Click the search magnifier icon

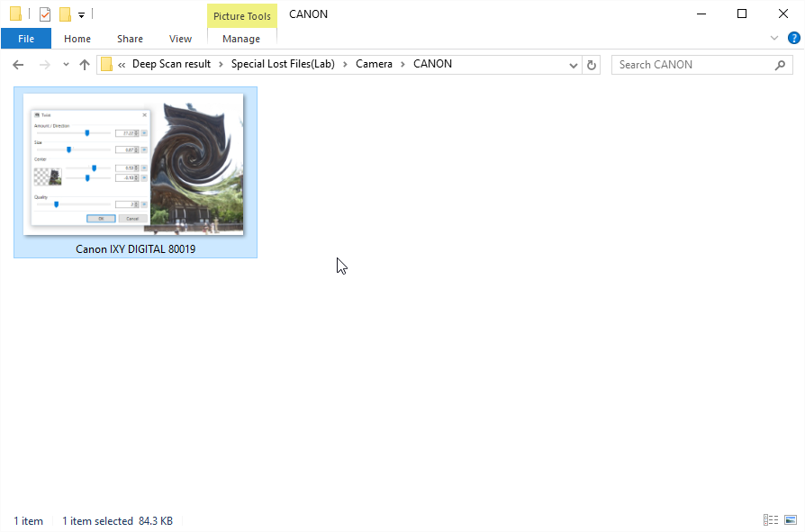tap(781, 65)
